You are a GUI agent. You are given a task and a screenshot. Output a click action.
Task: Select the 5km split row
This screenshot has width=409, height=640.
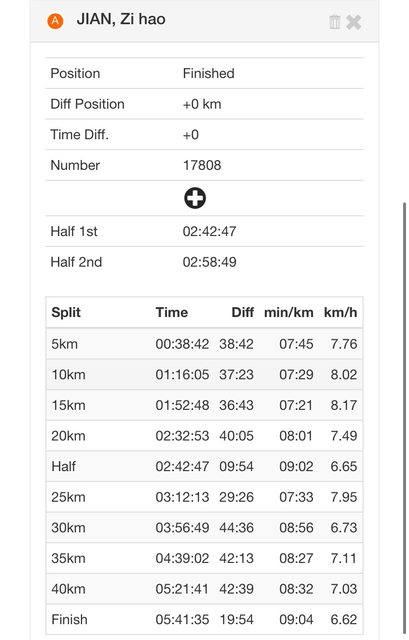pyautogui.click(x=204, y=344)
